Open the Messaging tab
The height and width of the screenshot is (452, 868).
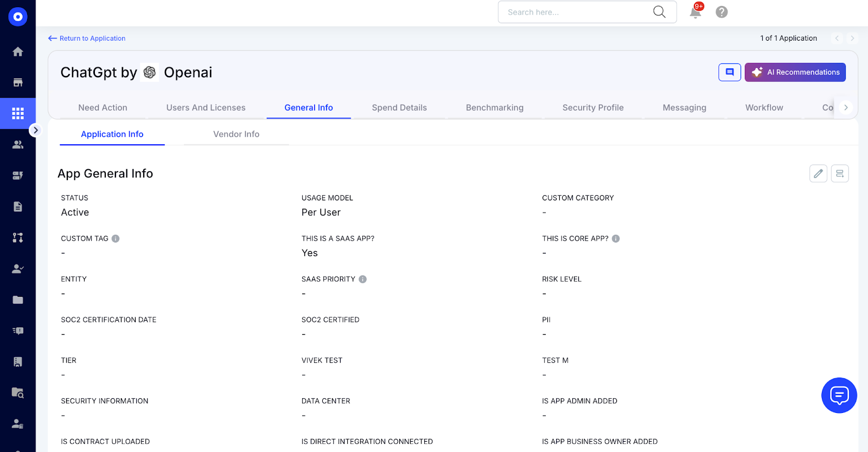(685, 107)
